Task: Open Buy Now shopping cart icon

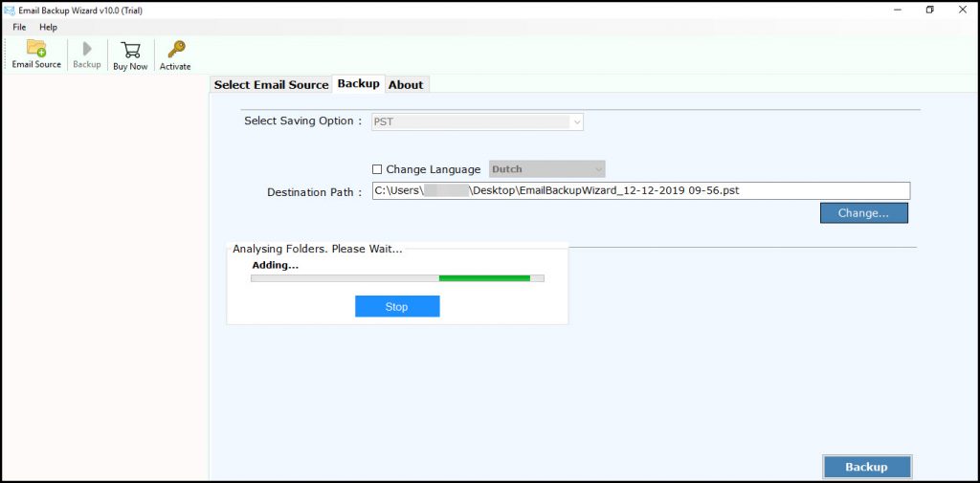Action: (130, 50)
